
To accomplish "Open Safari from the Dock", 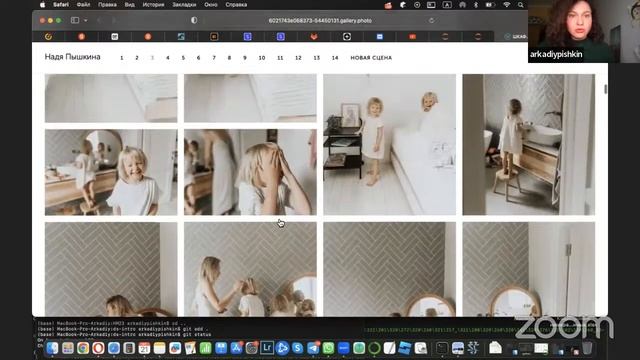I will pos(114,348).
